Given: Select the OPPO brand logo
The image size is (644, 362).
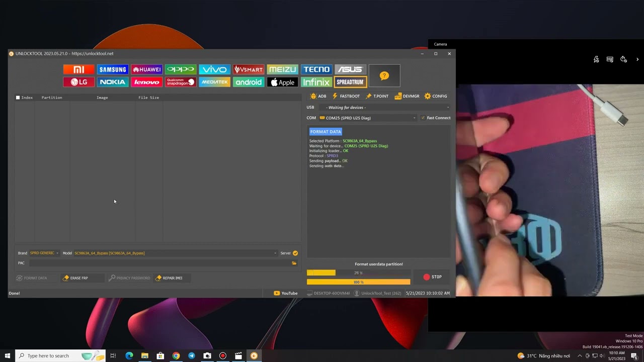Looking at the screenshot, I should 181,69.
